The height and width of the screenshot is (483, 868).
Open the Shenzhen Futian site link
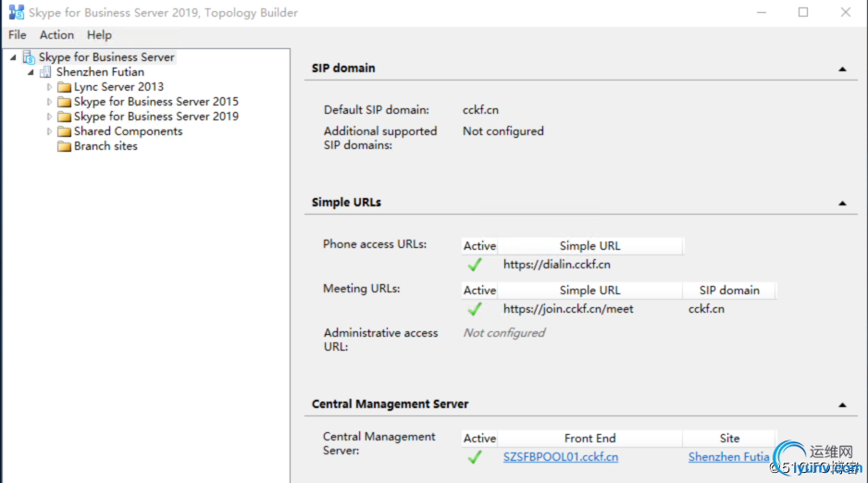click(x=728, y=457)
